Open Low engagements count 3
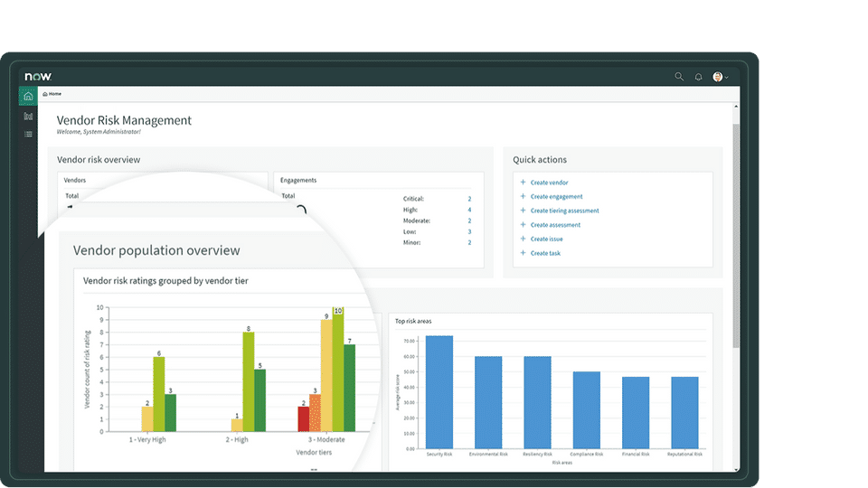The image size is (868, 488). click(x=469, y=232)
